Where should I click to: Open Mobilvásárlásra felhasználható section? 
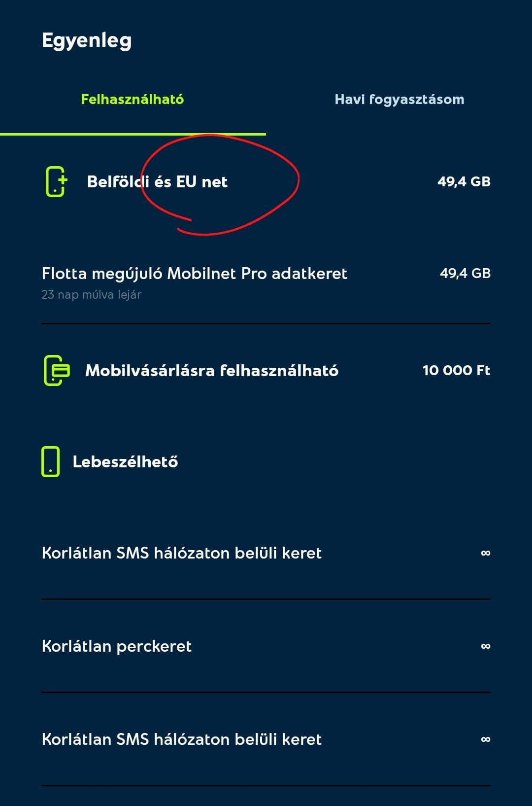212,371
